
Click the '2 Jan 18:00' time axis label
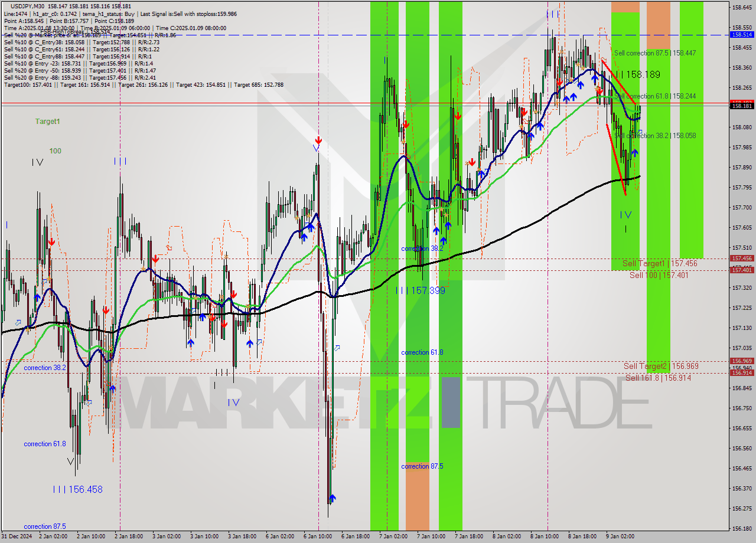click(x=129, y=537)
